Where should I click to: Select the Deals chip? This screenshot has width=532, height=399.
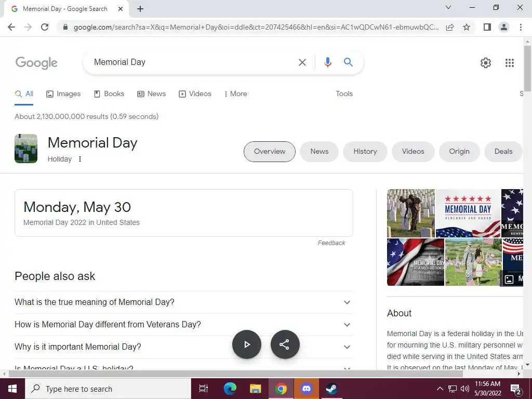point(503,152)
